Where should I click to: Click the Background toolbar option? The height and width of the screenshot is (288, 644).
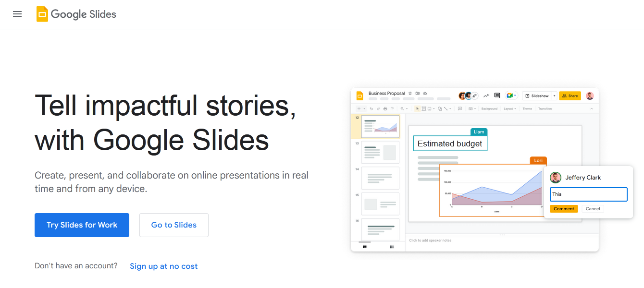[489, 109]
